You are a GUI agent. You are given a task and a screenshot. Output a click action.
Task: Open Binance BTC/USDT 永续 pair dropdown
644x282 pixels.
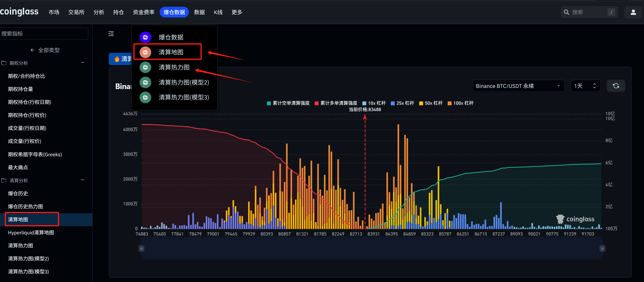click(518, 86)
